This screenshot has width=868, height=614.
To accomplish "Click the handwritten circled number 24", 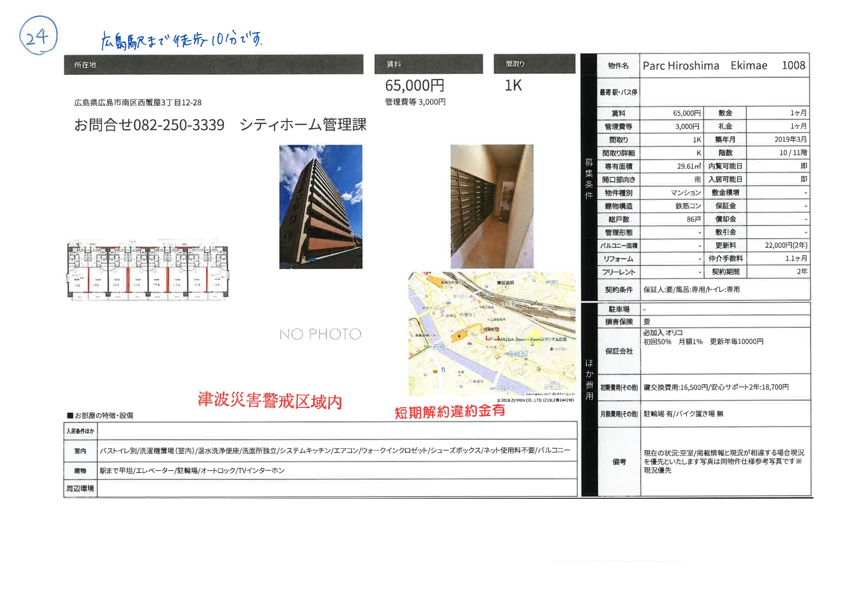I will point(38,36).
